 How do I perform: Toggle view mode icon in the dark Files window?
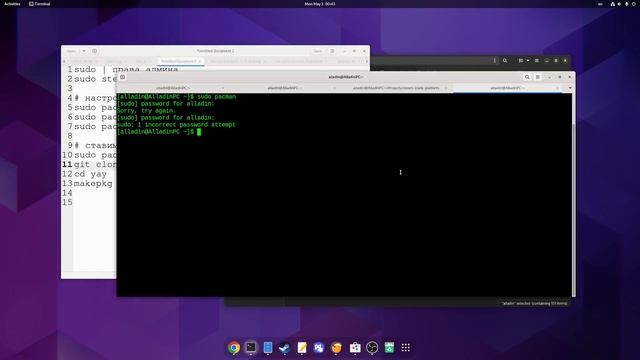click(521, 60)
